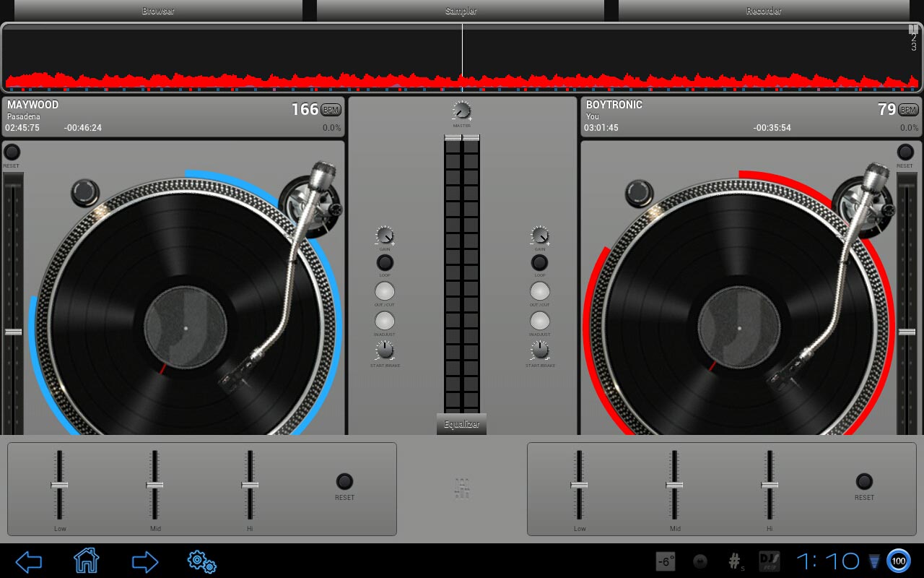Click the right deck GAIN knob
The width and height of the screenshot is (924, 578).
coord(539,236)
